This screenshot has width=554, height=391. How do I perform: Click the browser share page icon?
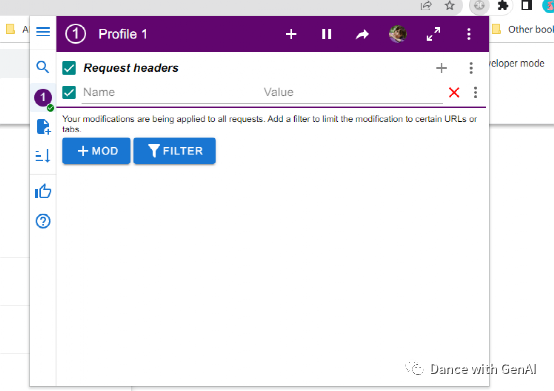[x=426, y=5]
